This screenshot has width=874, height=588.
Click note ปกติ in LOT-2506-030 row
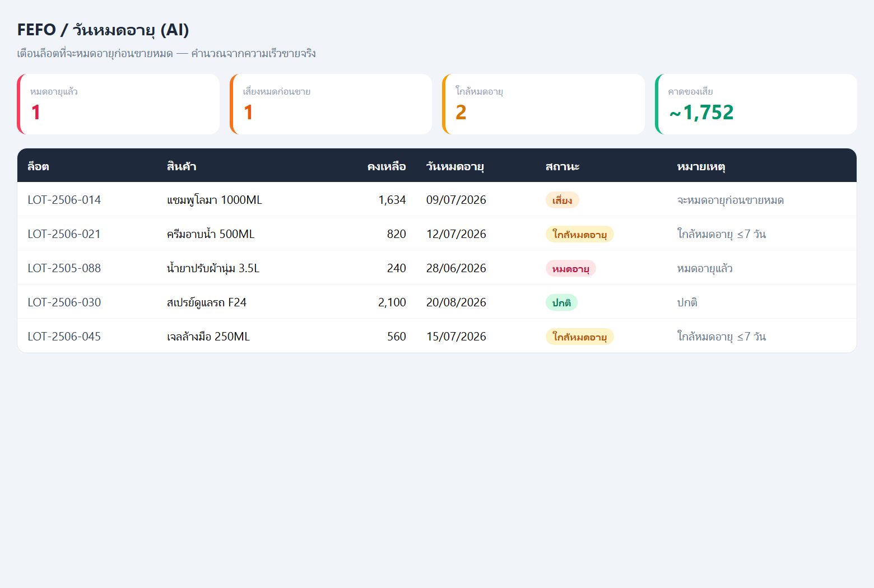[687, 302]
